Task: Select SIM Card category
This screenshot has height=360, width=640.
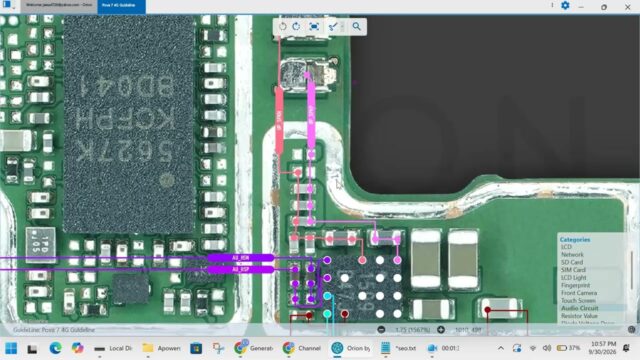Action: pos(573,270)
